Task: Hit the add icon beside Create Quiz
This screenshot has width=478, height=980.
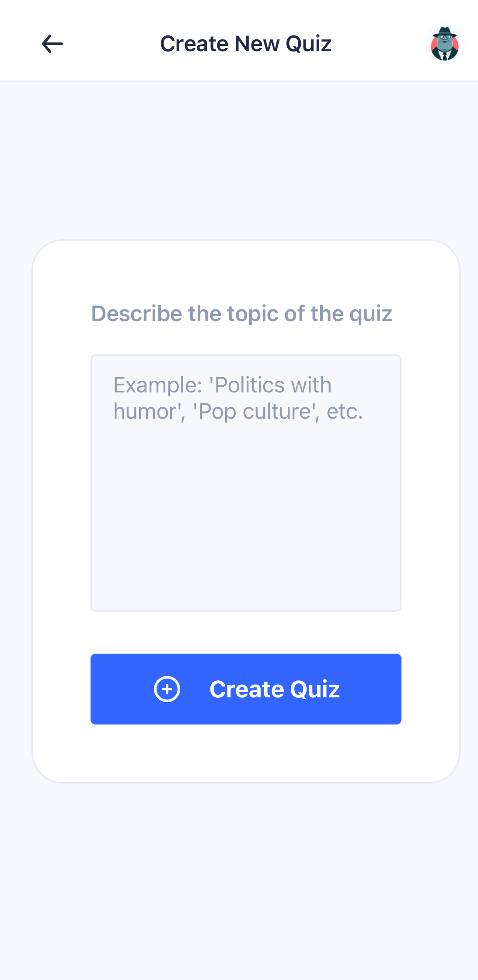Action: (x=167, y=689)
